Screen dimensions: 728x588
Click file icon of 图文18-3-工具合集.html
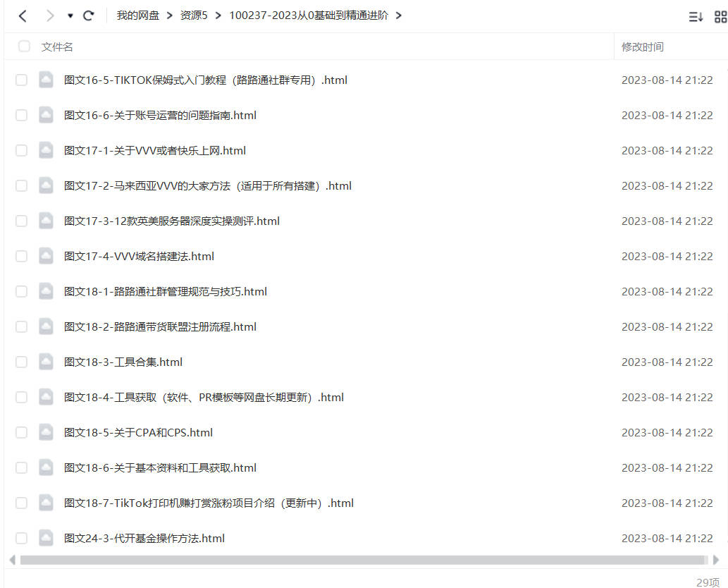tap(46, 362)
